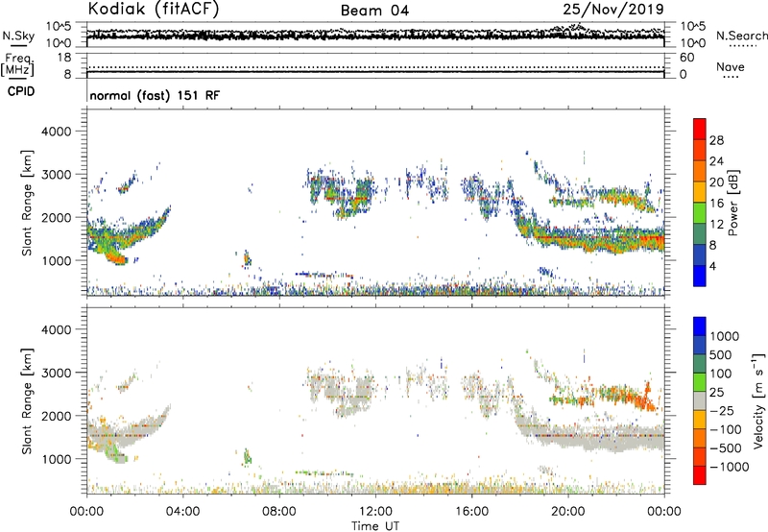Click the date '25/Nov/2019'
768x532 pixels.
(x=613, y=9)
